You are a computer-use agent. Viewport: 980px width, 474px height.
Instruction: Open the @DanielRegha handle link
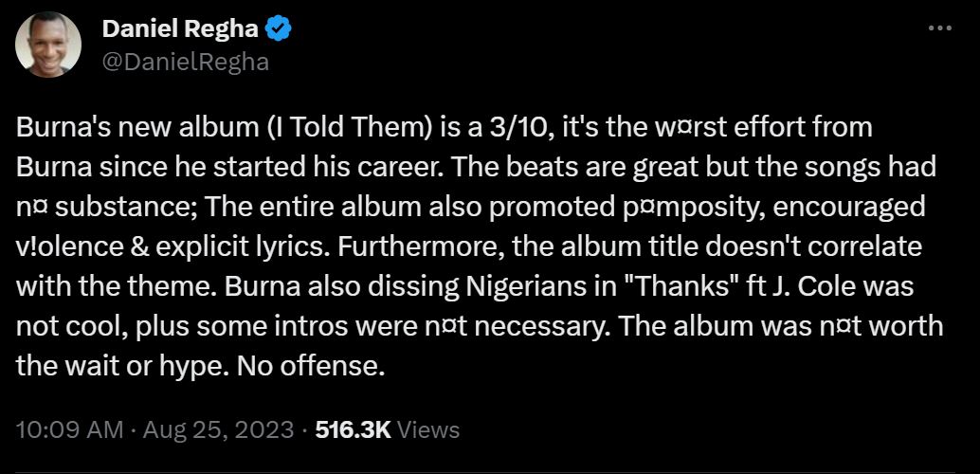185,62
